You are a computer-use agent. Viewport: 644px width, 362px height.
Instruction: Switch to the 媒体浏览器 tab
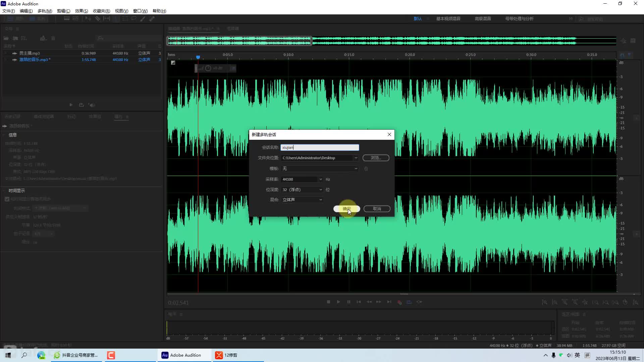(x=44, y=117)
